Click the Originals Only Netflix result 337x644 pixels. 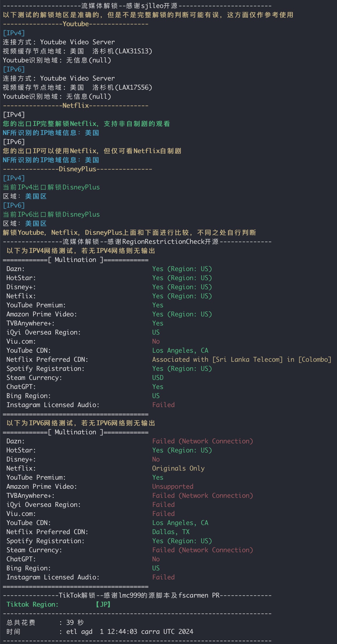tap(178, 468)
